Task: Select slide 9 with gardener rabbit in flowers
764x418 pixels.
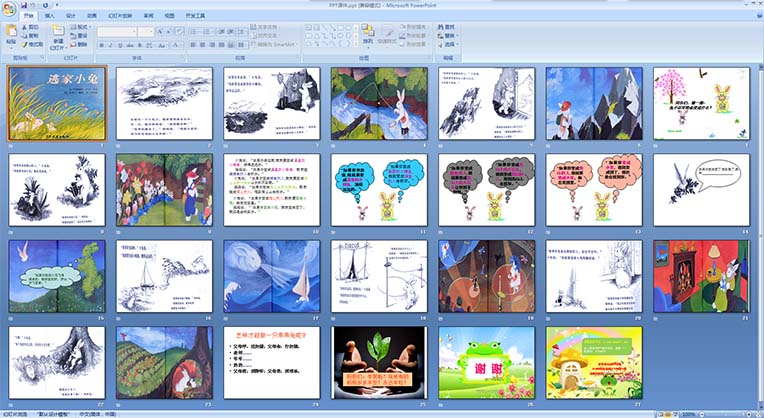Action: 164,190
